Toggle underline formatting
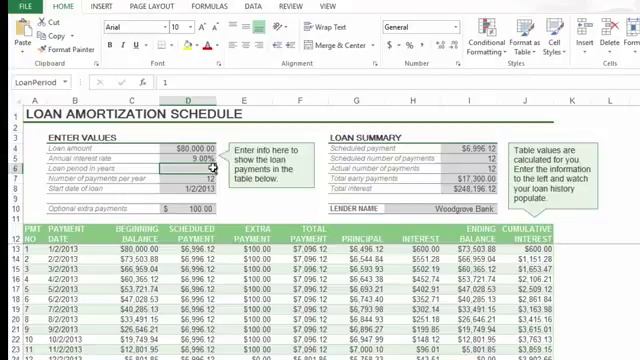 [136, 45]
